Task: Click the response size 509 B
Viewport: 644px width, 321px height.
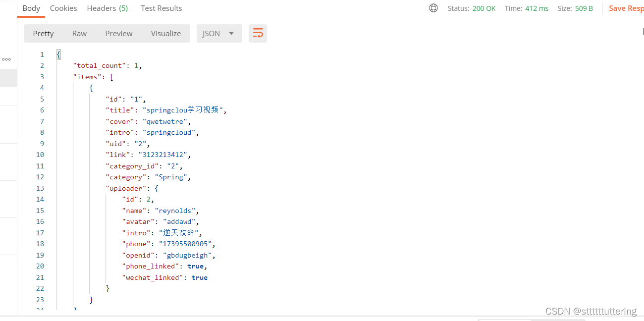Action: tap(584, 8)
